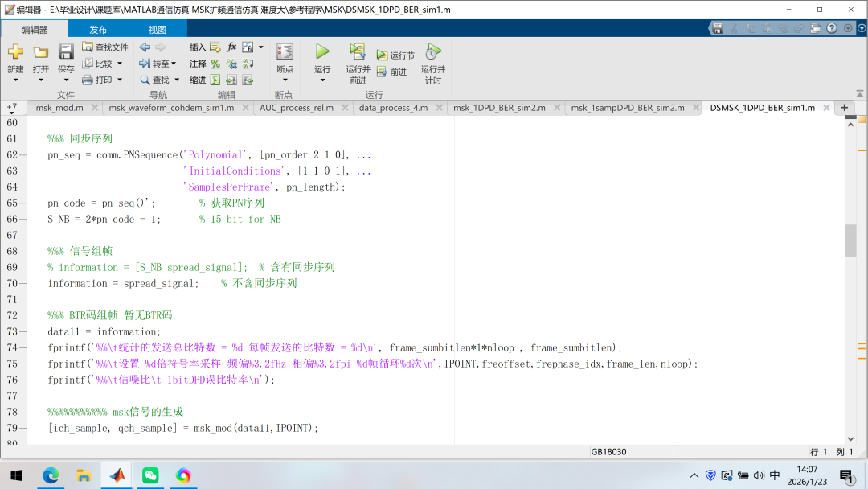
Task: Open the msk_1sampDPD_BER_sim2.m tab
Action: [x=628, y=108]
